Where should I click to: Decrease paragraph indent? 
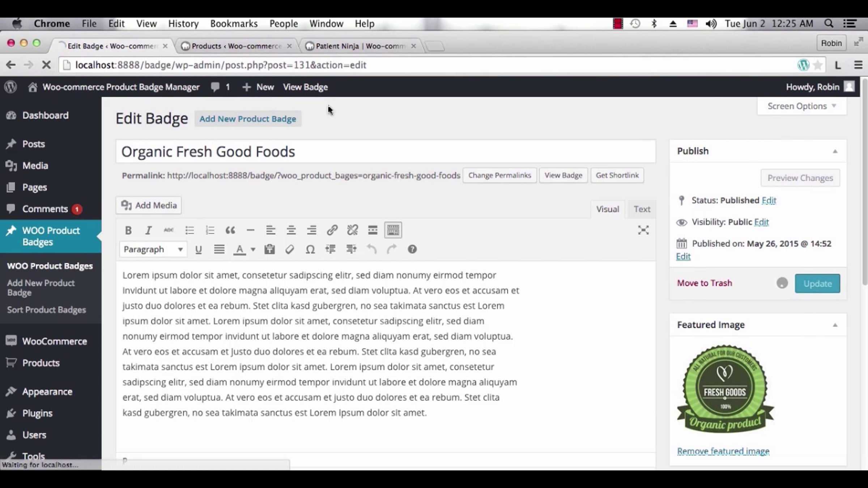330,249
